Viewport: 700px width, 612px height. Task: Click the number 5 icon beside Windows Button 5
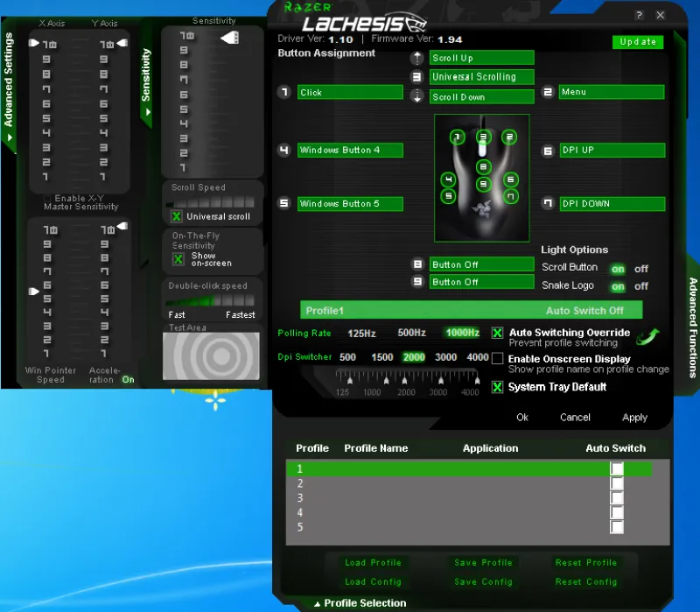tap(283, 203)
